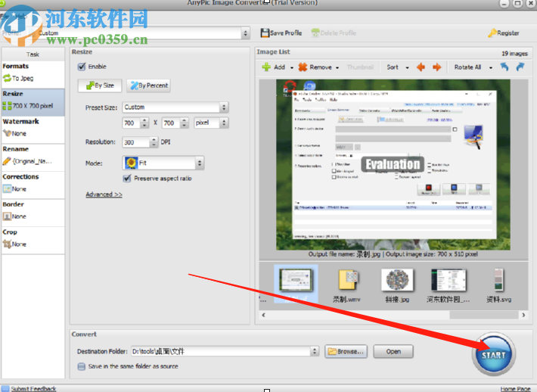Click the Browse... button
537x392 pixels.
(346, 351)
